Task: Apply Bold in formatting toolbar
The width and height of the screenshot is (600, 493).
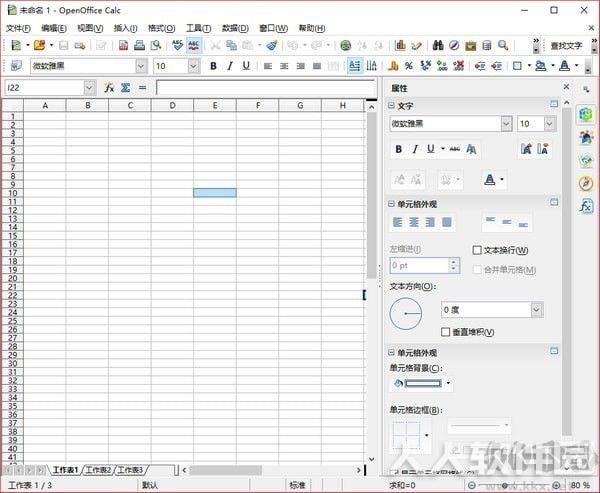Action: point(214,66)
